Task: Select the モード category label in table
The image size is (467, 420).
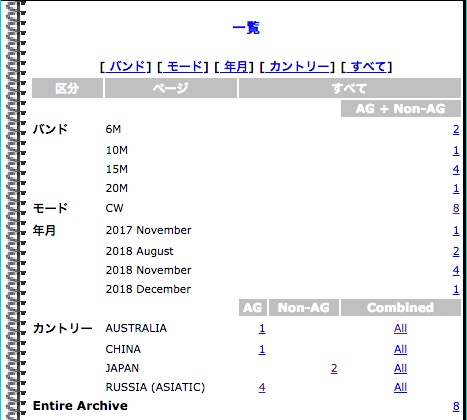Action: [50, 208]
